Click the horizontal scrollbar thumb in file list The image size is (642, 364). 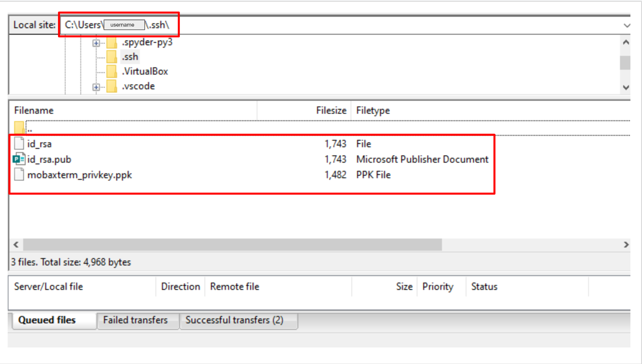click(x=232, y=245)
